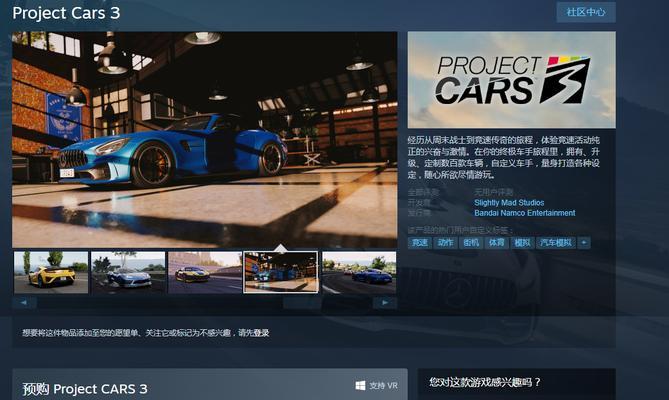Click the game description paragraph
669x400 pixels.
(504, 157)
